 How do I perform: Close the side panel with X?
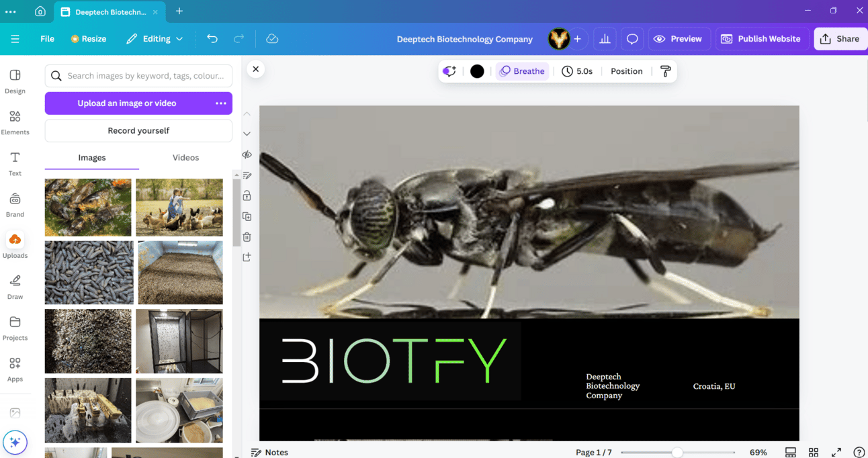(255, 69)
